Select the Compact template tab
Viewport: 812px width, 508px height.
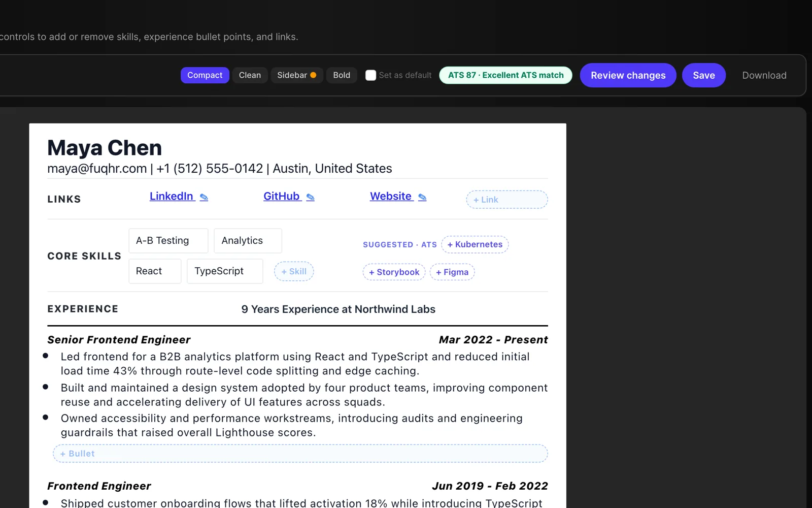tap(205, 75)
